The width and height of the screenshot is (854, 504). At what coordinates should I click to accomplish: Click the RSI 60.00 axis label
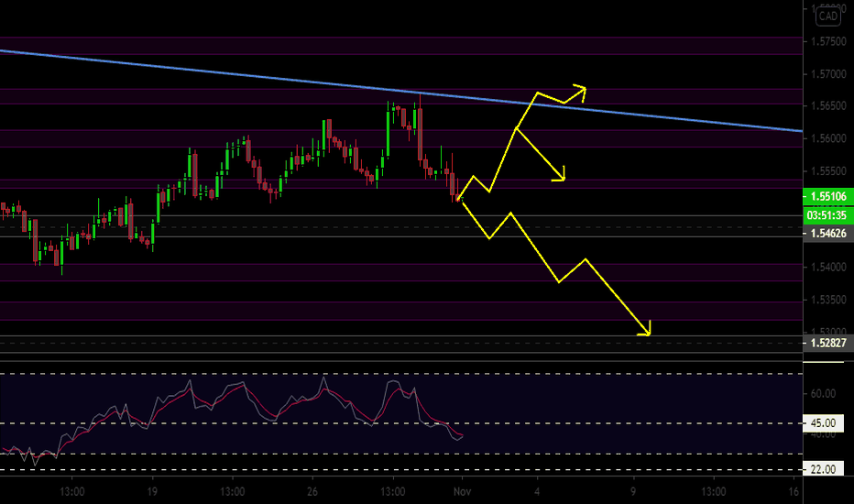point(823,393)
